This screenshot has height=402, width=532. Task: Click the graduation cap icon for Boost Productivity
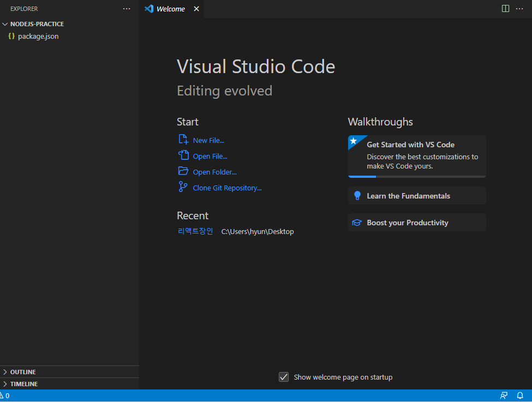click(x=357, y=223)
